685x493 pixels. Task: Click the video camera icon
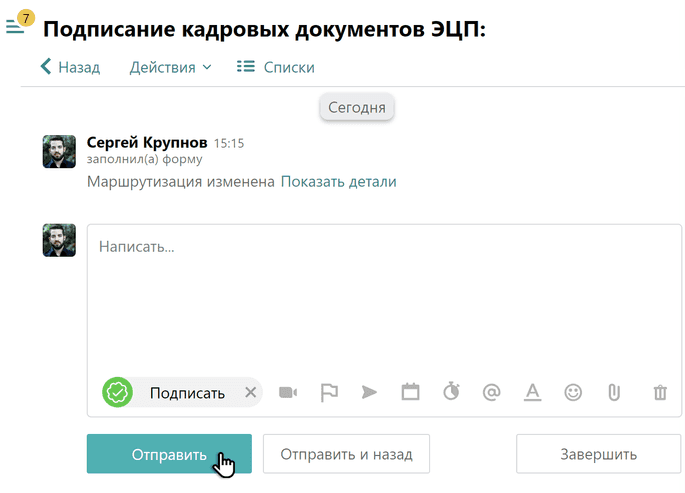pos(288,393)
